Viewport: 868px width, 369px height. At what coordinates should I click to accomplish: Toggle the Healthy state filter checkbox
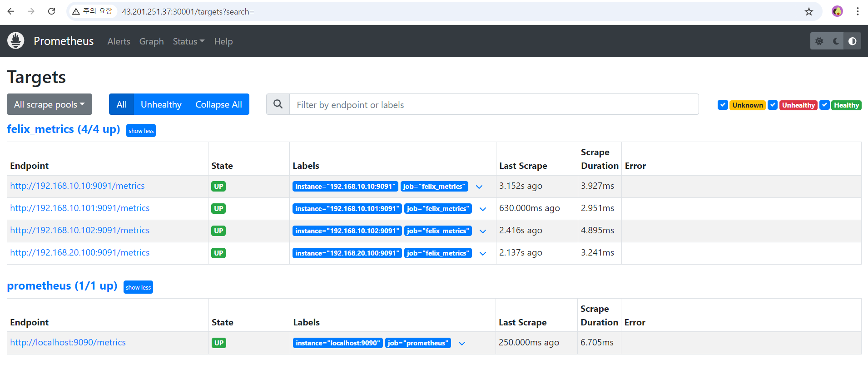coord(824,105)
